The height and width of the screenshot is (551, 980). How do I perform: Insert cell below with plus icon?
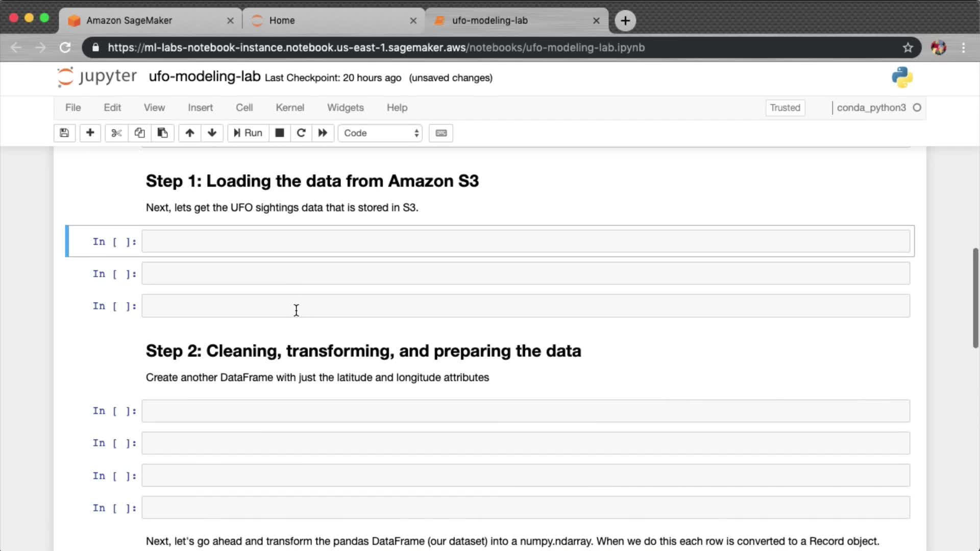[x=90, y=133]
